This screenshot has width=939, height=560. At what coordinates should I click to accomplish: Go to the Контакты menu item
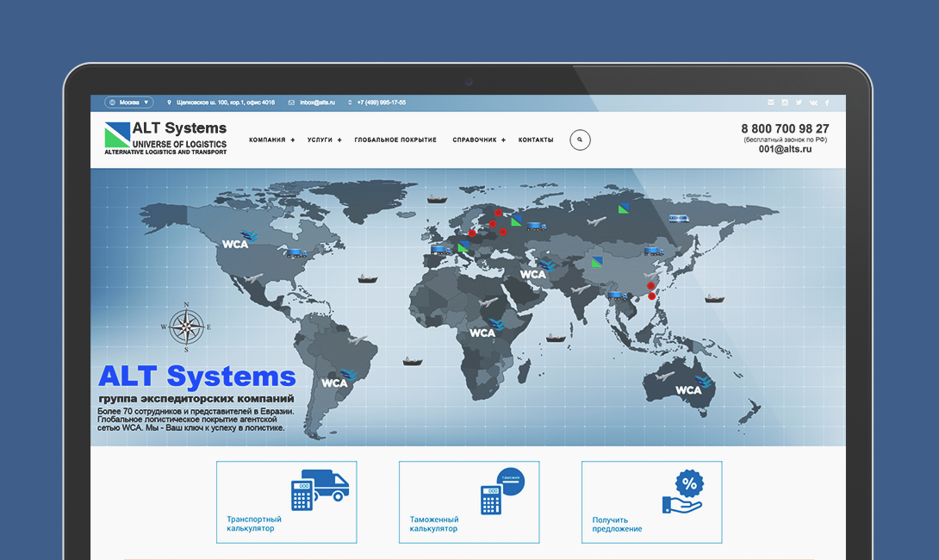click(x=536, y=140)
